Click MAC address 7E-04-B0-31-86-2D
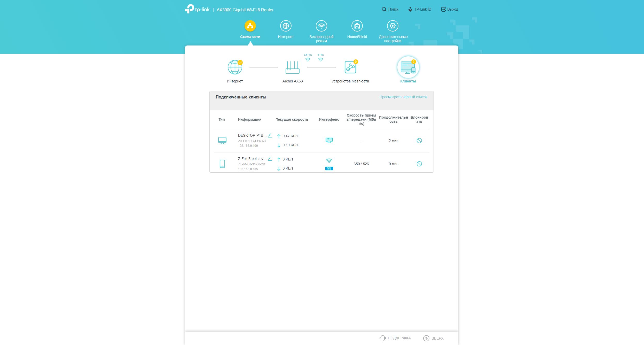 tap(252, 164)
